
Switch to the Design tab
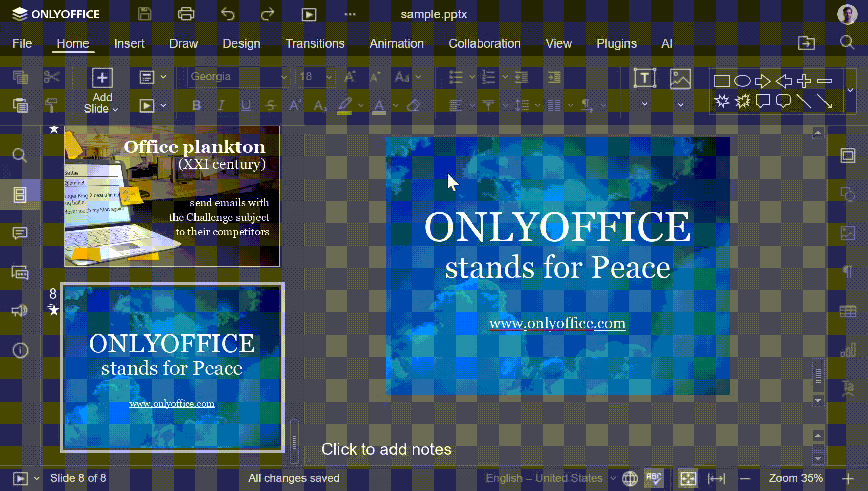coord(241,43)
